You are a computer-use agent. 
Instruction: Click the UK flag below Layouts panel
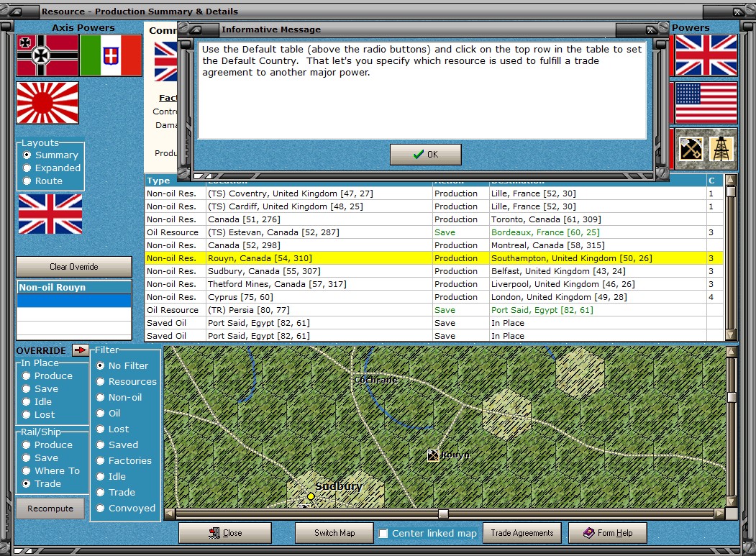tap(50, 214)
